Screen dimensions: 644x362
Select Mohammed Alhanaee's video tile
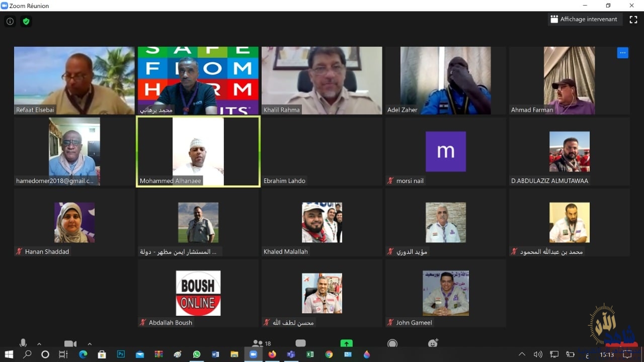tap(198, 151)
